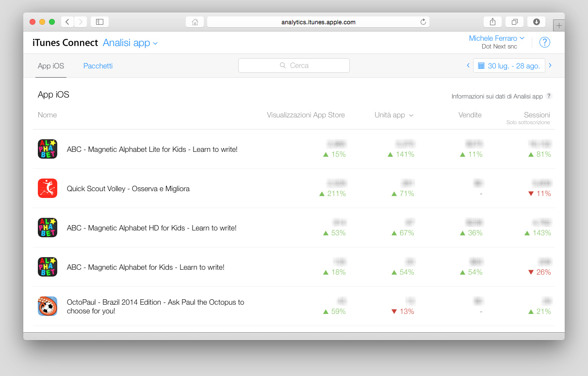Click the 11% sessions decrease for Quick Scout Volley

539,194
